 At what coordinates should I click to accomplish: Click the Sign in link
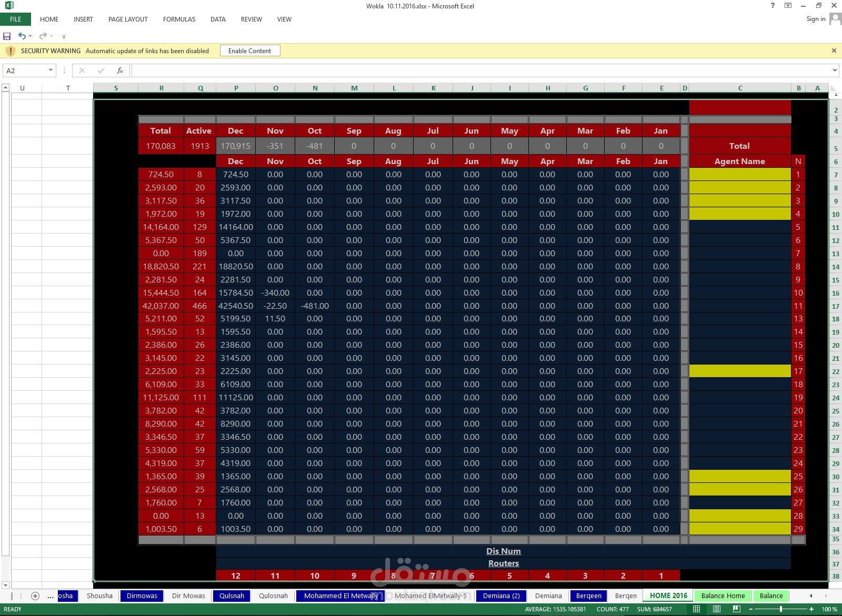point(816,19)
